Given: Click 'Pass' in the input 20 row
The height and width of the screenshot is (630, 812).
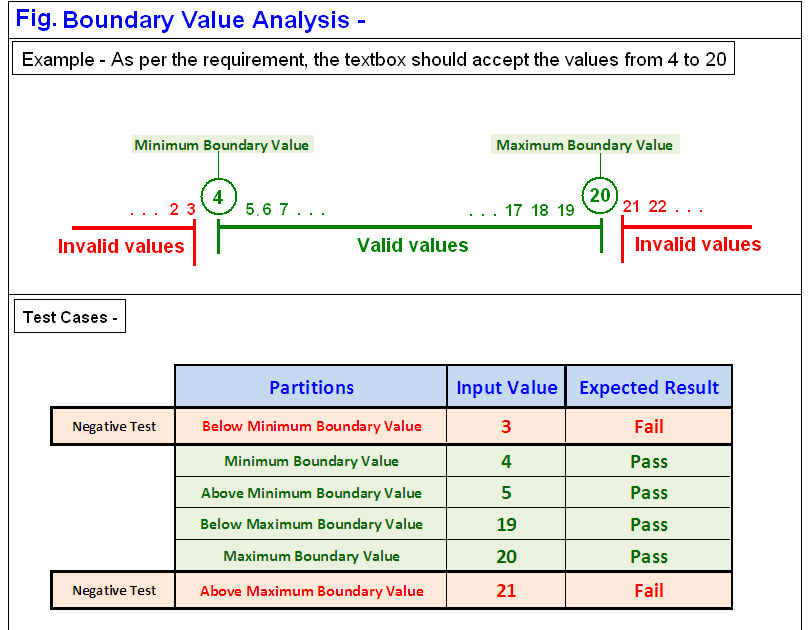Looking at the screenshot, I should point(649,556).
